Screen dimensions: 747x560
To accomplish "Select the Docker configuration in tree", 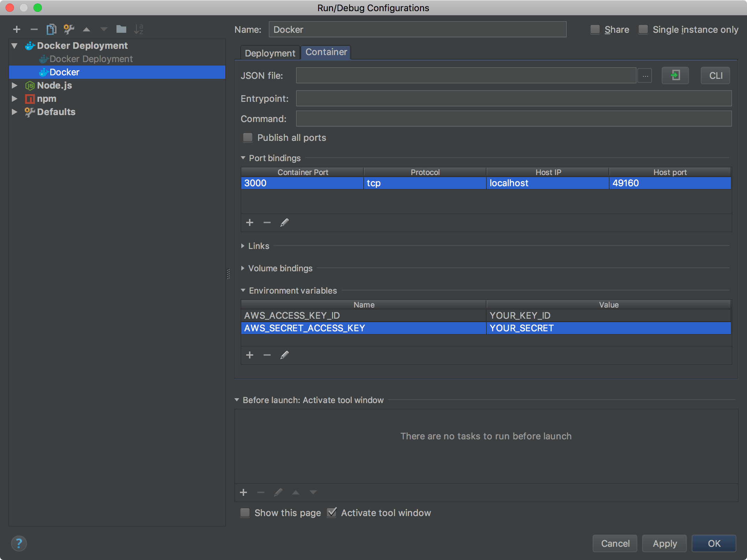I will click(117, 72).
